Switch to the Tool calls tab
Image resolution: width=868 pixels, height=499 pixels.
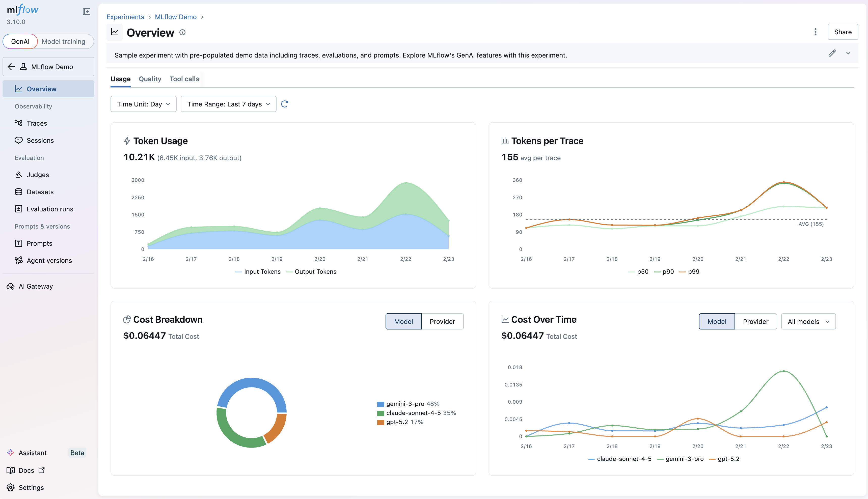click(184, 79)
